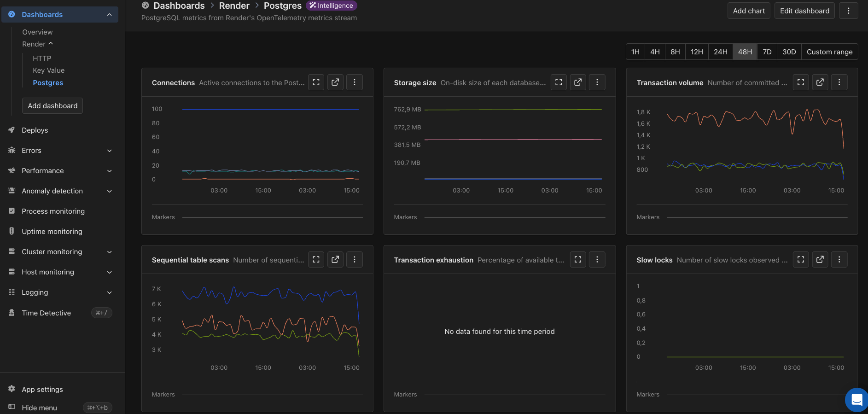The height and width of the screenshot is (414, 868).
Task: Collapse the Render dashboards group
Action: coord(51,44)
